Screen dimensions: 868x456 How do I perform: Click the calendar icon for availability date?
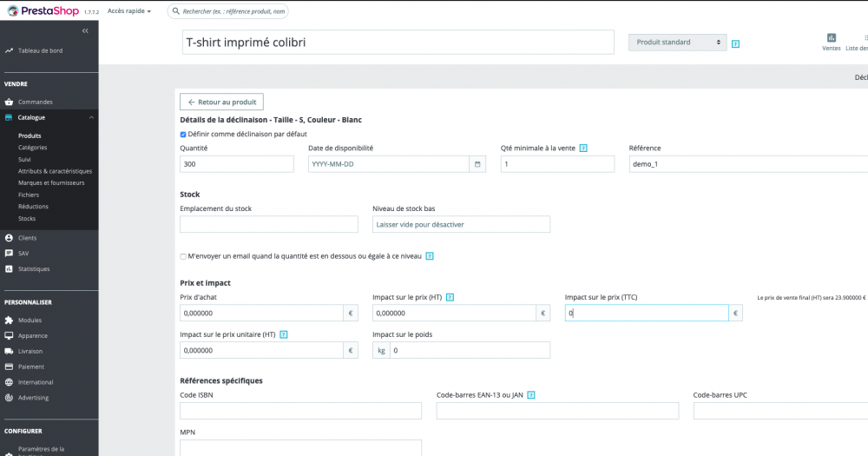click(477, 164)
